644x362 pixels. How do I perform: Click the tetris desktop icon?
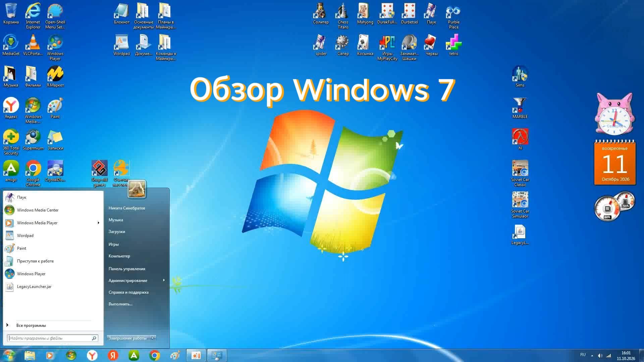coord(453,45)
